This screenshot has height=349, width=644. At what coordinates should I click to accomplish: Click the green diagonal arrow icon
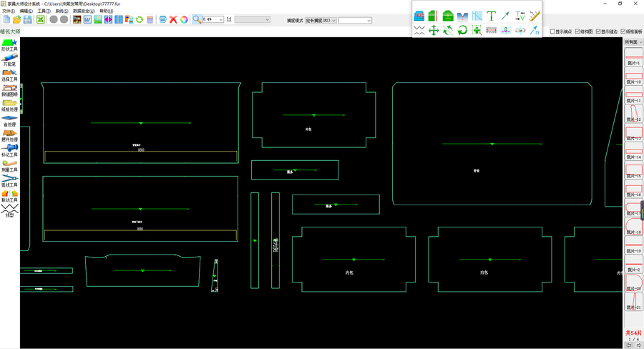coord(506,16)
